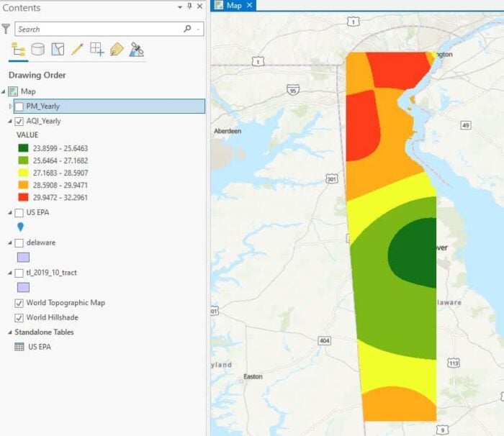Close the Map view tab
504x436 pixels.
coord(249,6)
